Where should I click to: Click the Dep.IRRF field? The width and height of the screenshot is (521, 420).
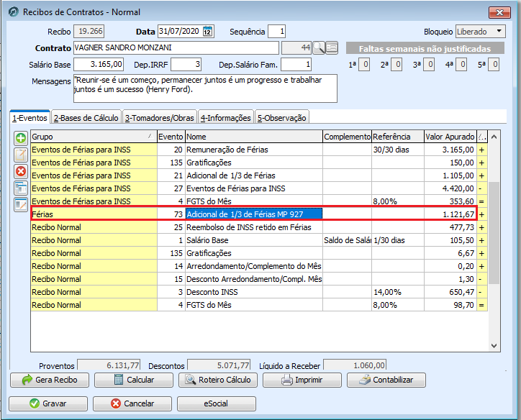tap(186, 65)
